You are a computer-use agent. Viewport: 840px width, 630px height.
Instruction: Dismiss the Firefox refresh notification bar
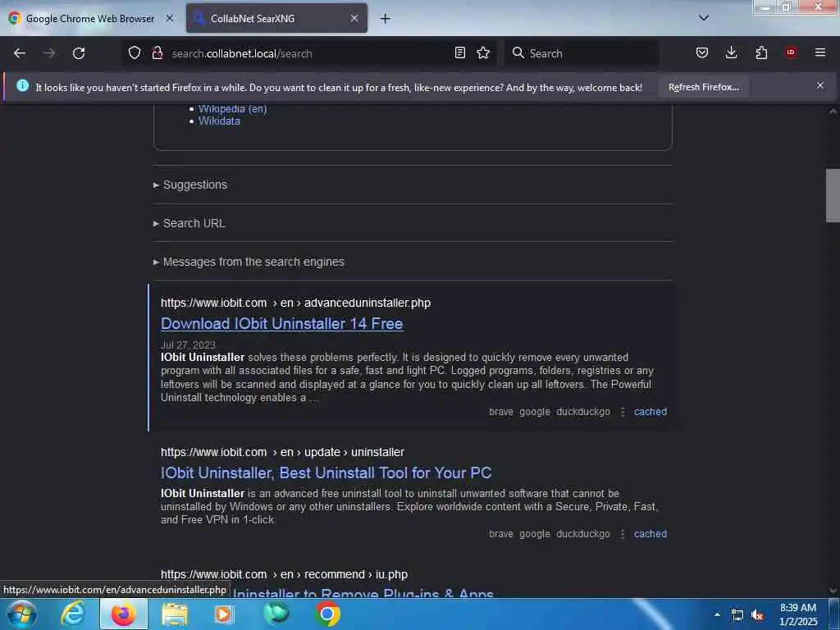[x=820, y=85]
